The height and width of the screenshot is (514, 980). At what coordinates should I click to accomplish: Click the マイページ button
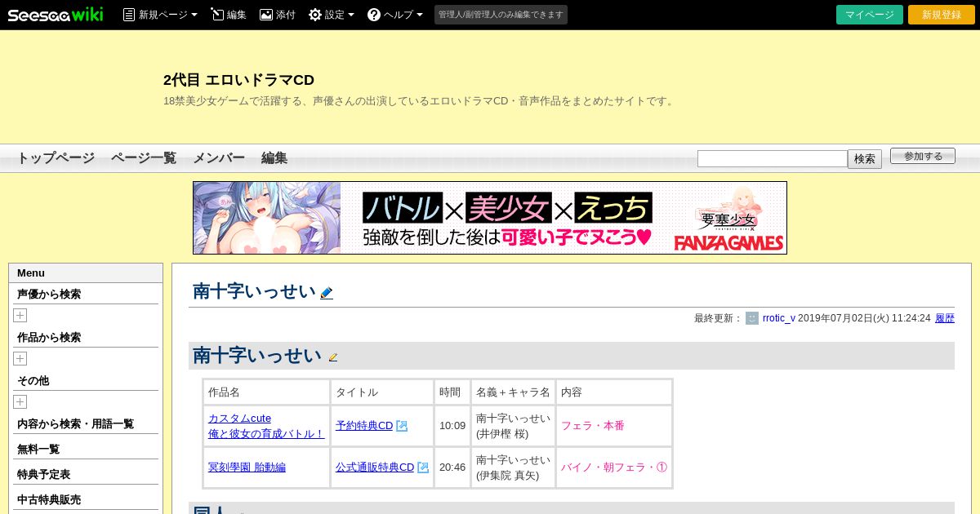pyautogui.click(x=870, y=15)
